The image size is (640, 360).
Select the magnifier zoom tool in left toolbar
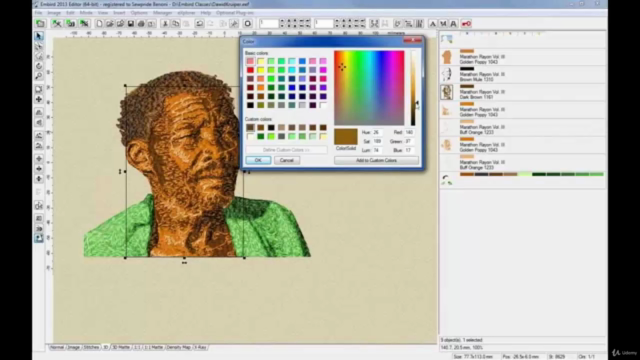pos(39,76)
